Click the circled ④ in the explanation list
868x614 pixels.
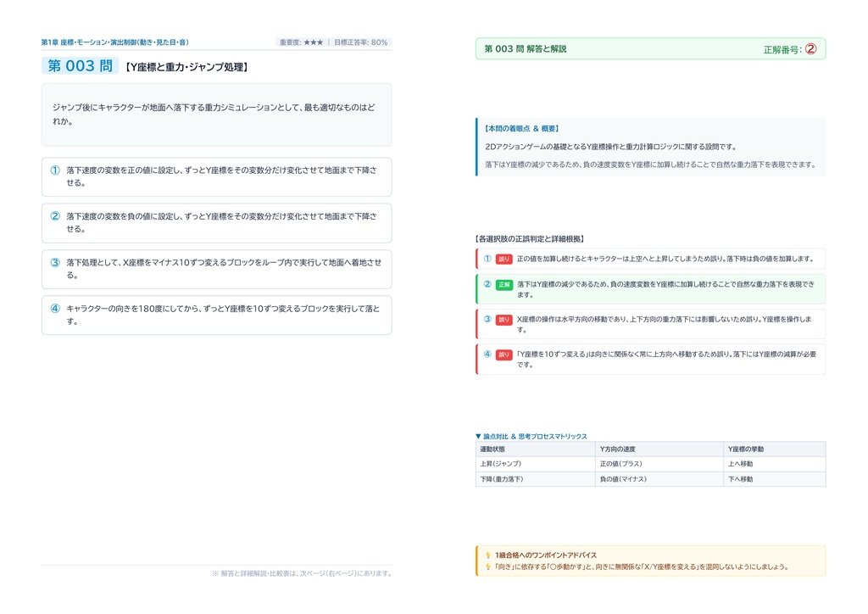(x=487, y=354)
